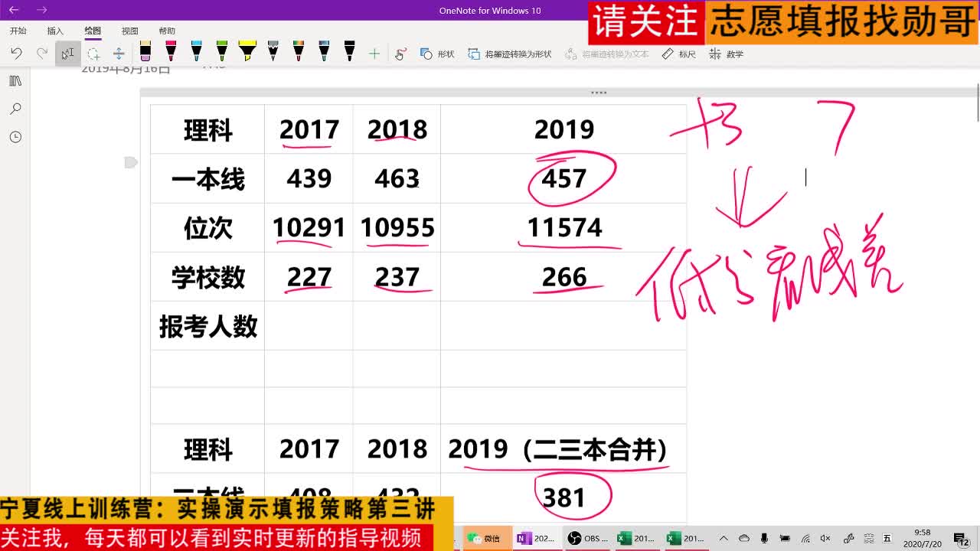Viewport: 980px width, 551px height.
Task: Open the 形状 shapes tool
Action: coord(437,54)
